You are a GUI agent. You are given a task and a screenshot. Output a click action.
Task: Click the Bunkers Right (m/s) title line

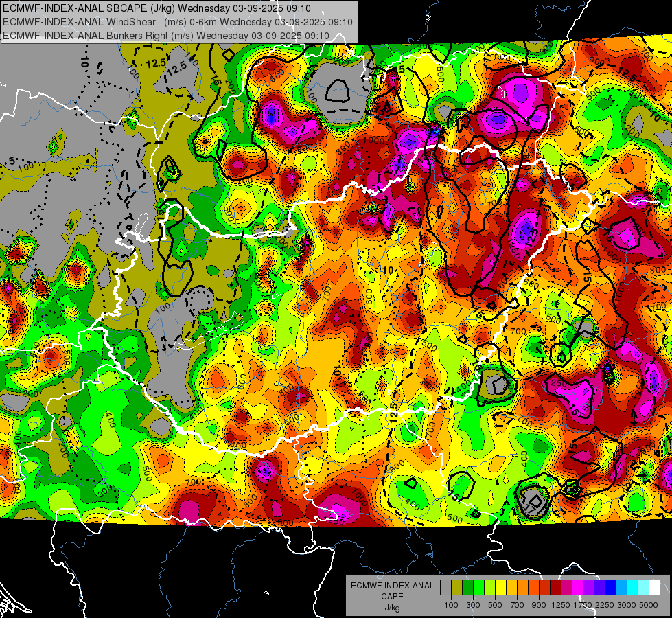pos(166,36)
